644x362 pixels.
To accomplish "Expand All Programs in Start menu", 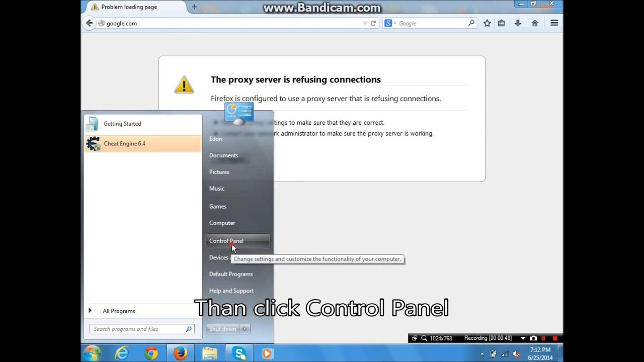I will coord(143,311).
